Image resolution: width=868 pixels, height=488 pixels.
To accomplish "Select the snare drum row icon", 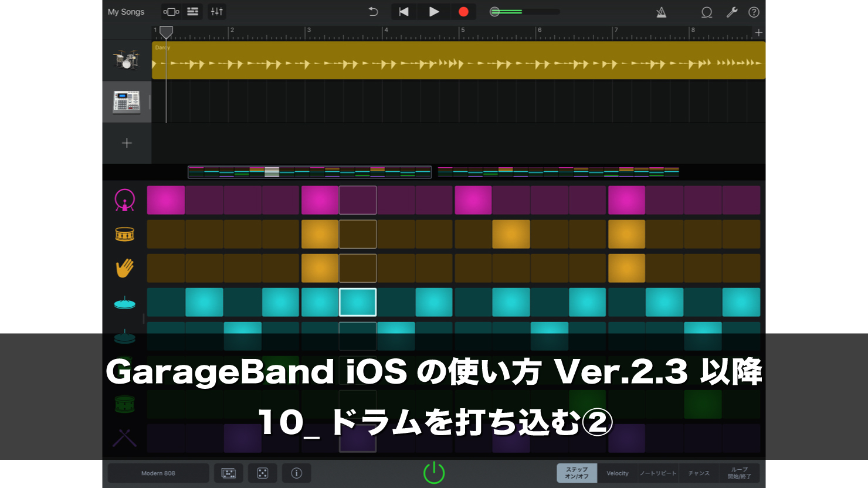I will pos(125,235).
